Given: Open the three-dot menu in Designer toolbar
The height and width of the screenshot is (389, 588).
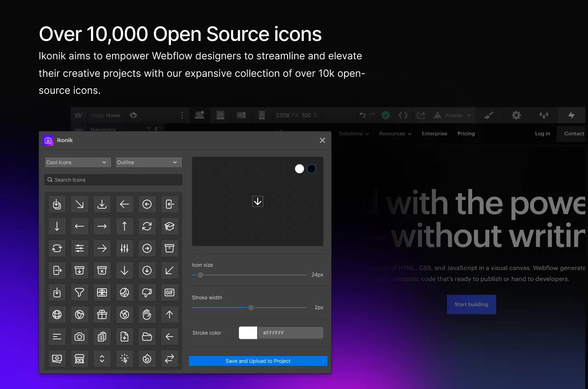Looking at the screenshot, I should [x=182, y=115].
